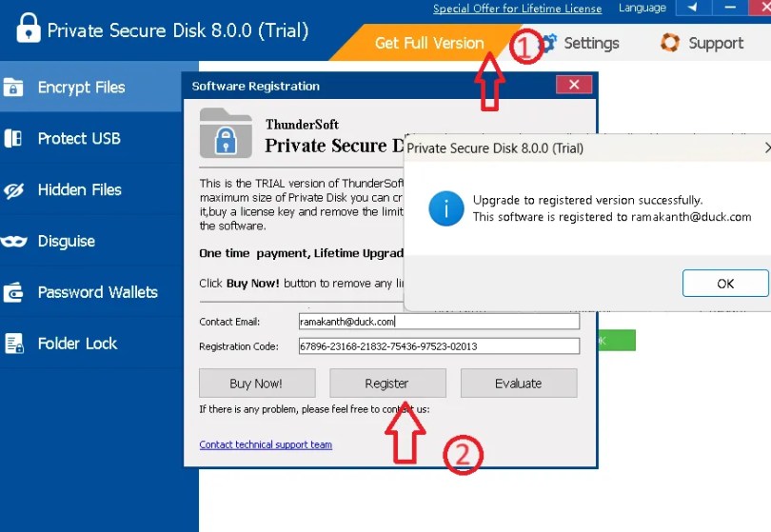Click the ThunderSoft folder lock logo
This screenshot has height=532, width=771.
[x=227, y=133]
